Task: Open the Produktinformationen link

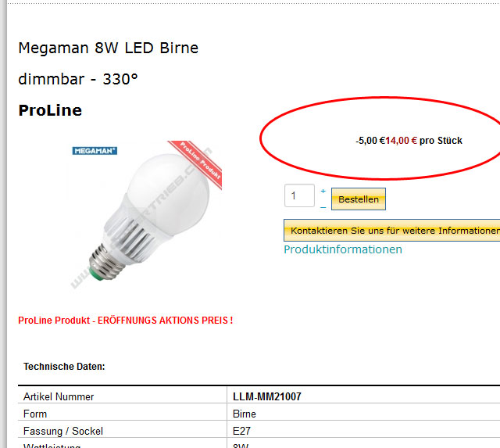Action: [343, 249]
